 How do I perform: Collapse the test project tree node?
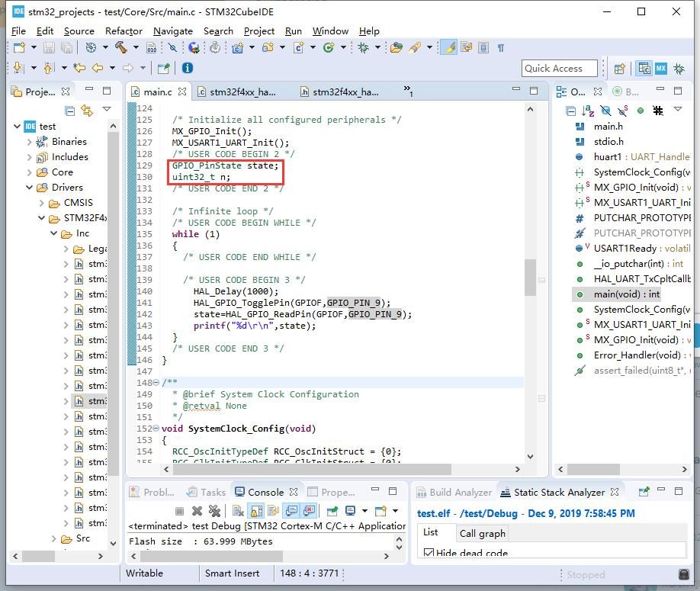[x=17, y=127]
